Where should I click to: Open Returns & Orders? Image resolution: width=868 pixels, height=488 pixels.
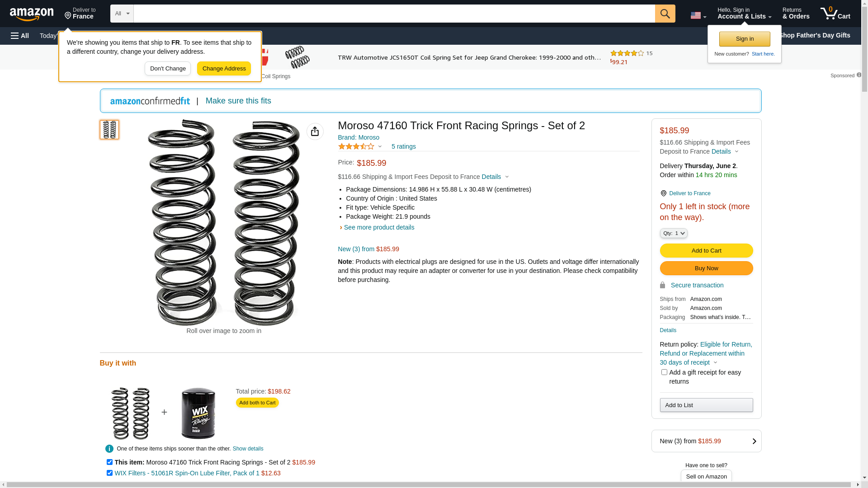796,14
